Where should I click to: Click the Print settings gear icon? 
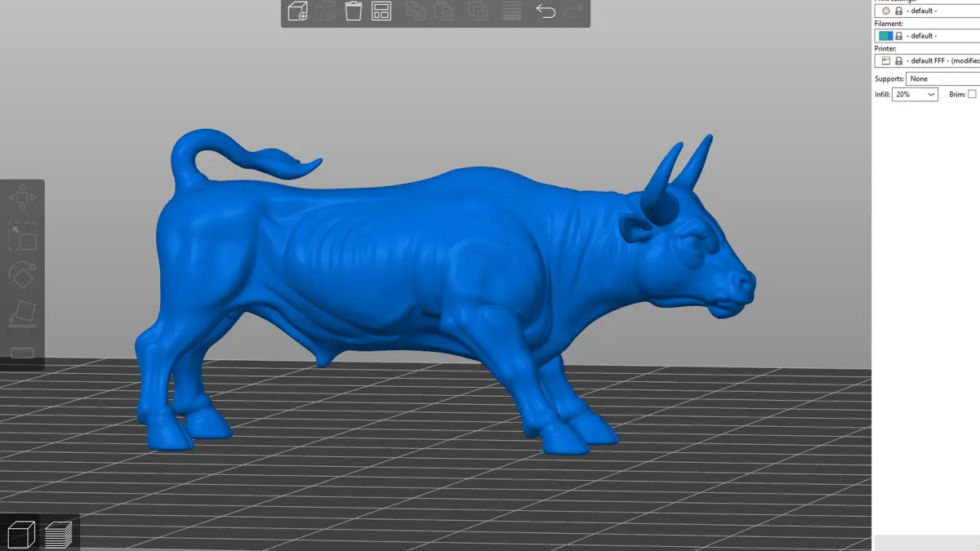pyautogui.click(x=885, y=11)
